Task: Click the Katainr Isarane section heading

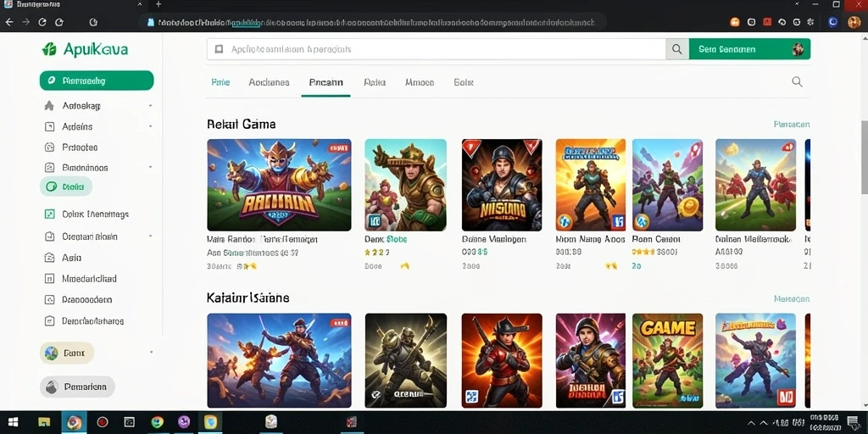Action: click(248, 298)
